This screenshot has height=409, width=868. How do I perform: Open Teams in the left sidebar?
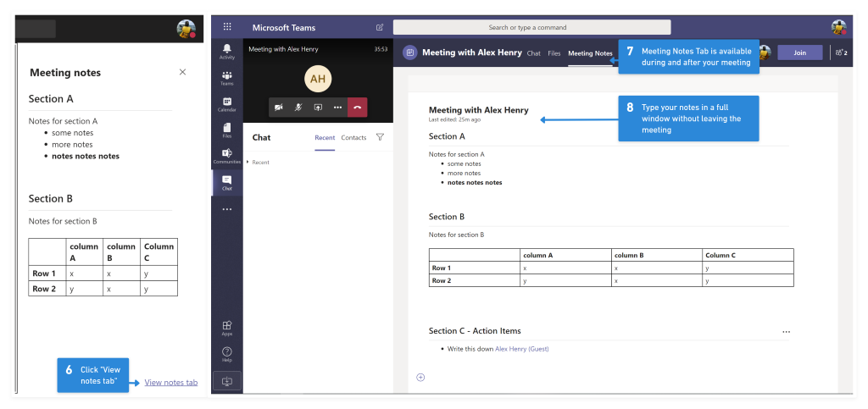[227, 78]
